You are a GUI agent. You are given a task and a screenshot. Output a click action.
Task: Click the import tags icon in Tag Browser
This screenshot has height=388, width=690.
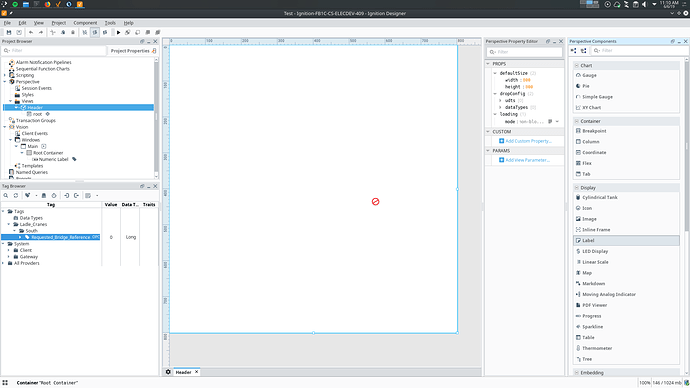66,196
